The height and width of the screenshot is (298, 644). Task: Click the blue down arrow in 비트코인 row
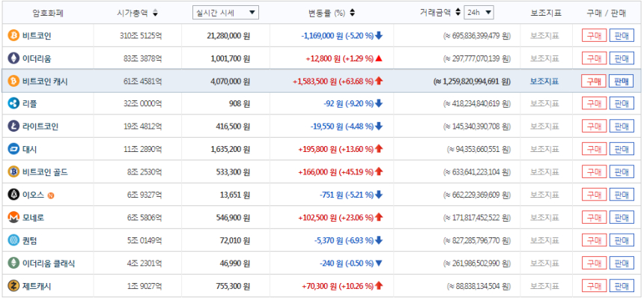point(379,36)
